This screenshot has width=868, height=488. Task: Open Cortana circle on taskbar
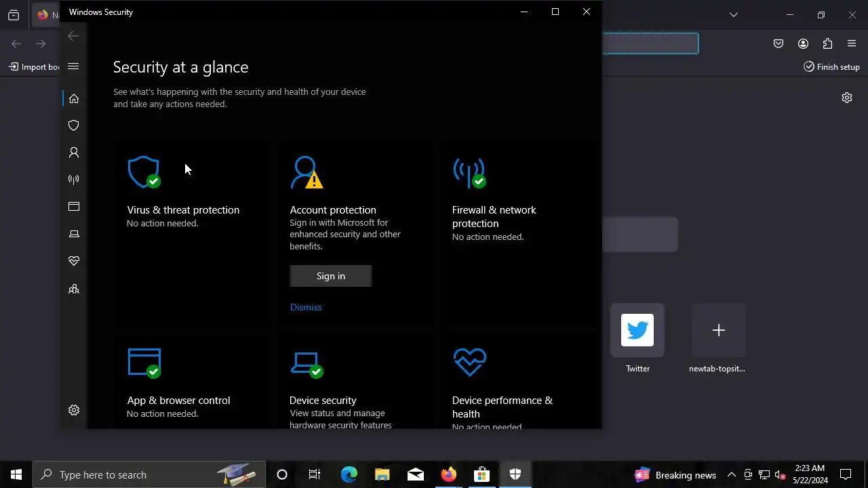pos(282,474)
